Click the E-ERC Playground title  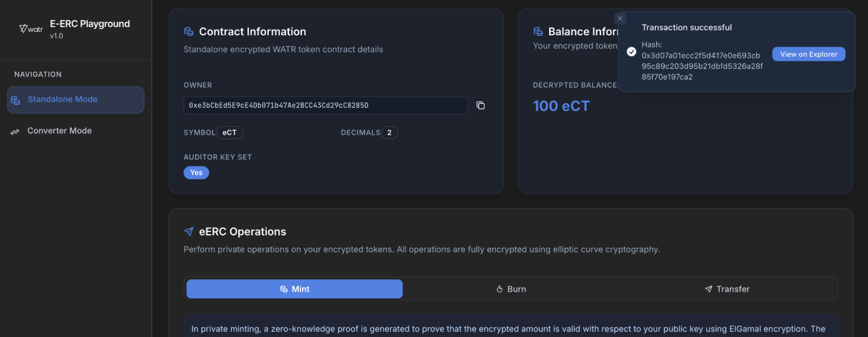pyautogui.click(x=90, y=24)
